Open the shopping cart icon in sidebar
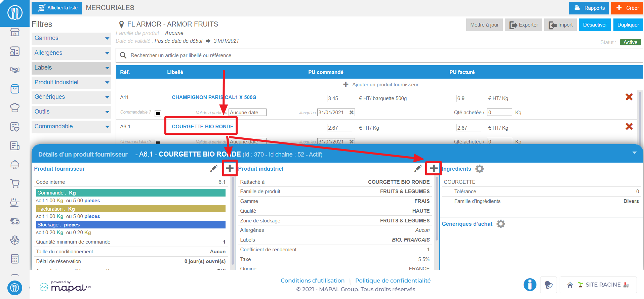The width and height of the screenshot is (644, 299). [x=15, y=183]
